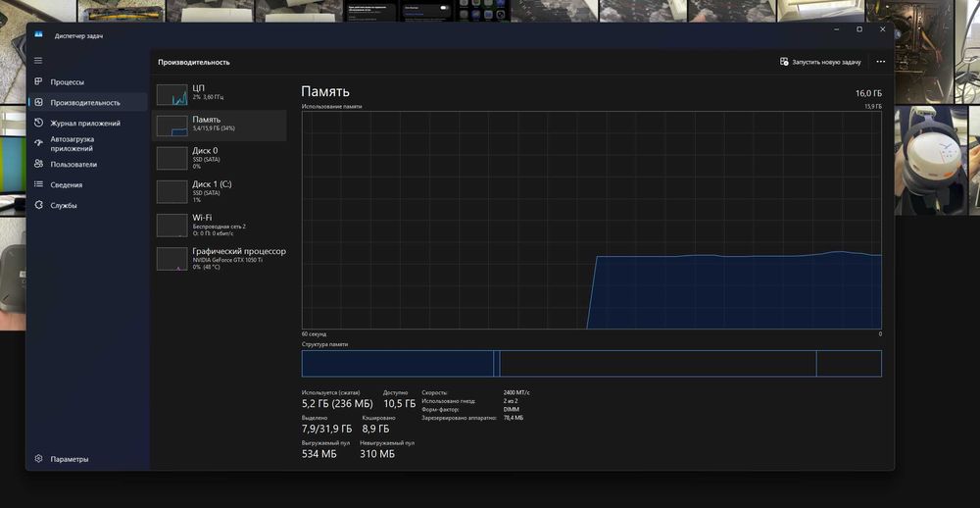Open Автозагрузка приложений page
The image size is (980, 508).
(x=87, y=144)
